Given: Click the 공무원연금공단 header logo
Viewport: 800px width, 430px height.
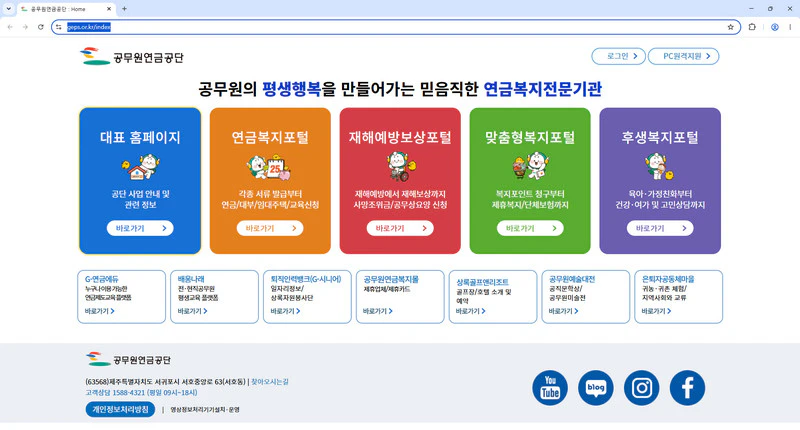Looking at the screenshot, I should tap(132, 56).
